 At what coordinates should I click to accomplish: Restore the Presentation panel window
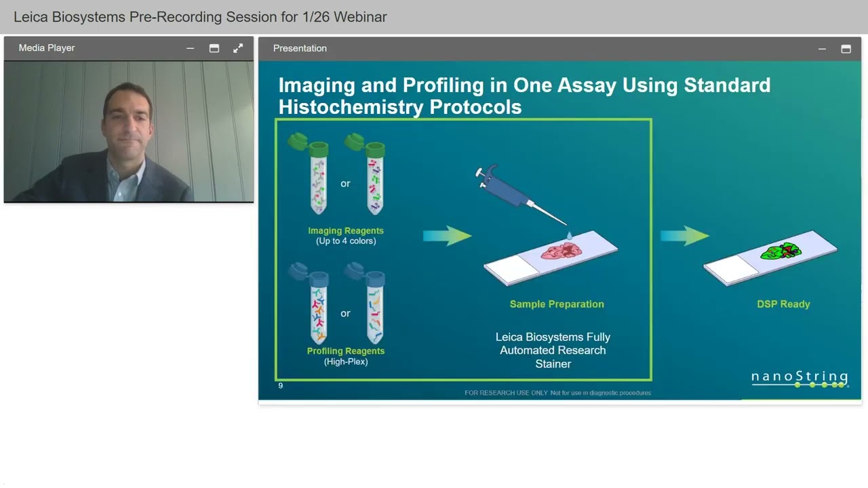pyautogui.click(x=846, y=49)
